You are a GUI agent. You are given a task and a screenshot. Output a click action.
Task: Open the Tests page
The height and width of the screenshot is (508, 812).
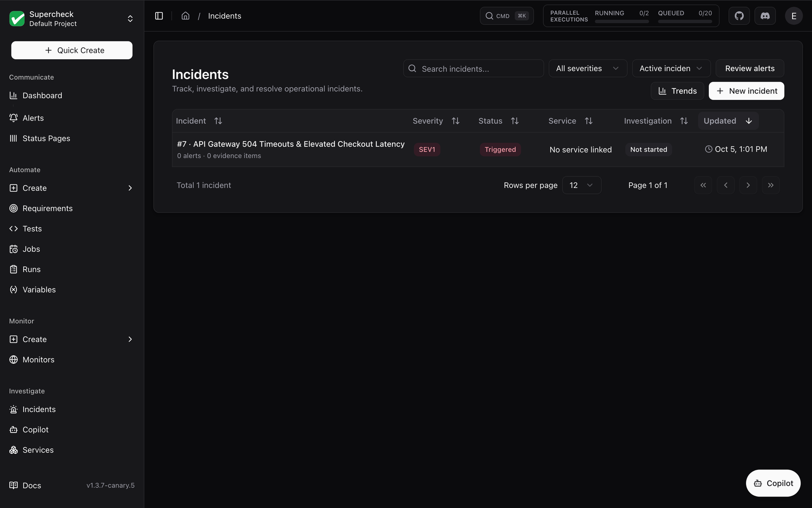point(71,229)
